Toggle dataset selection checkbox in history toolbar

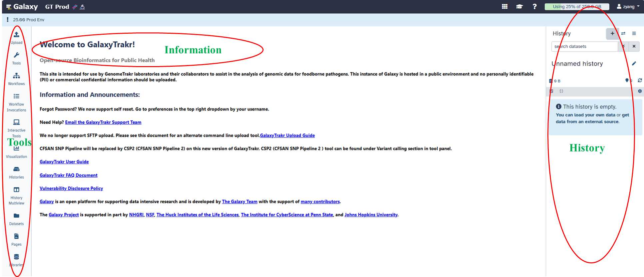(551, 91)
